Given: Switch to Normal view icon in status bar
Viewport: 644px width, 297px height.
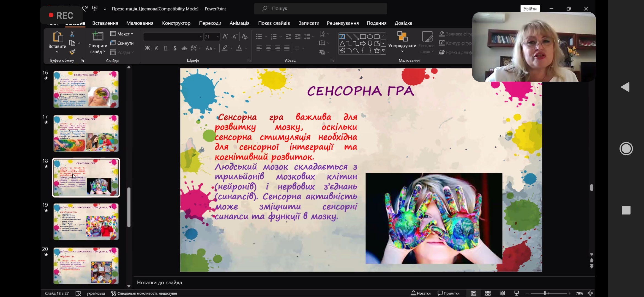Looking at the screenshot, I should click(x=473, y=293).
